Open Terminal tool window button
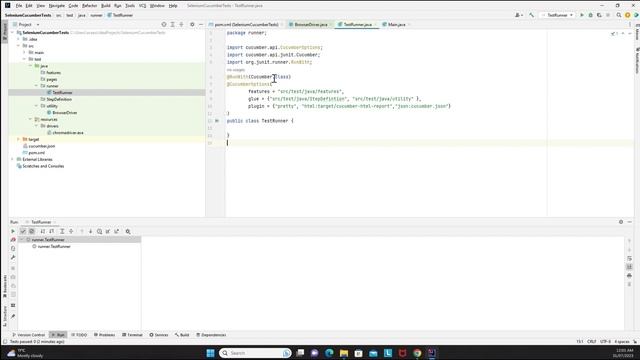The width and height of the screenshot is (640, 360). click(x=132, y=335)
